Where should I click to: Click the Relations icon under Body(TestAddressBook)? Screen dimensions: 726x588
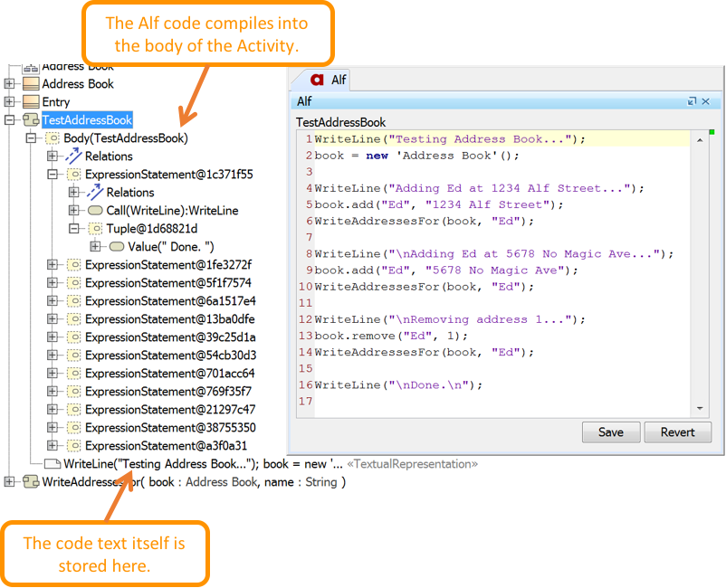click(x=73, y=156)
